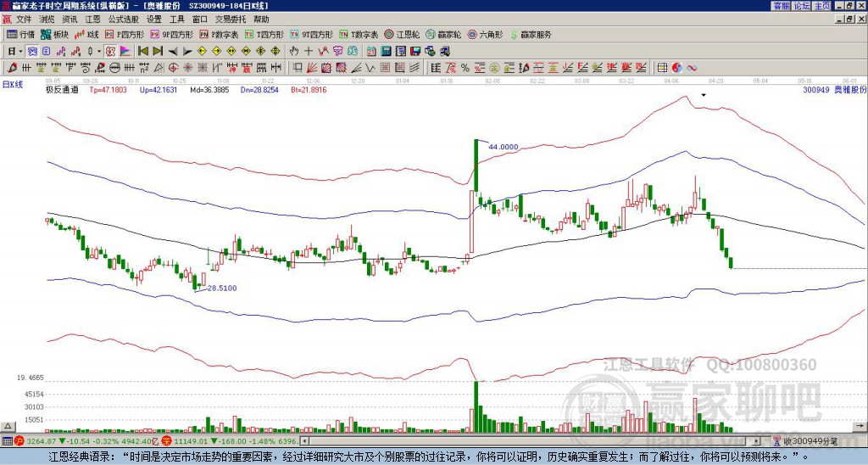The height and width of the screenshot is (465, 868).
Task: Open the calculator icon
Action: [x=387, y=52]
